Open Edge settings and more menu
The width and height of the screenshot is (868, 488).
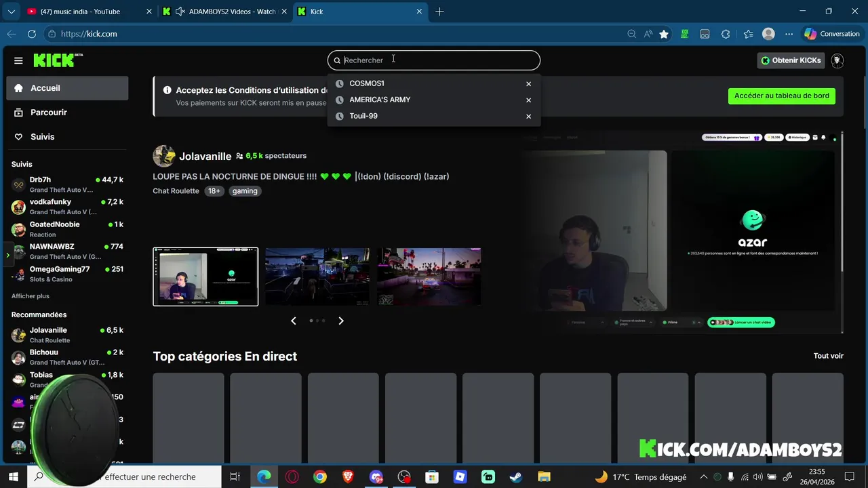[789, 34]
